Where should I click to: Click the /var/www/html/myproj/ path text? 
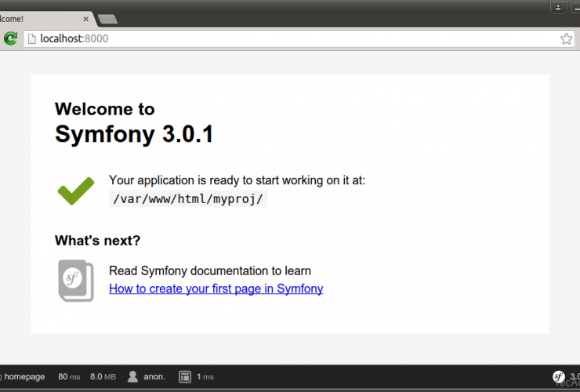click(188, 198)
